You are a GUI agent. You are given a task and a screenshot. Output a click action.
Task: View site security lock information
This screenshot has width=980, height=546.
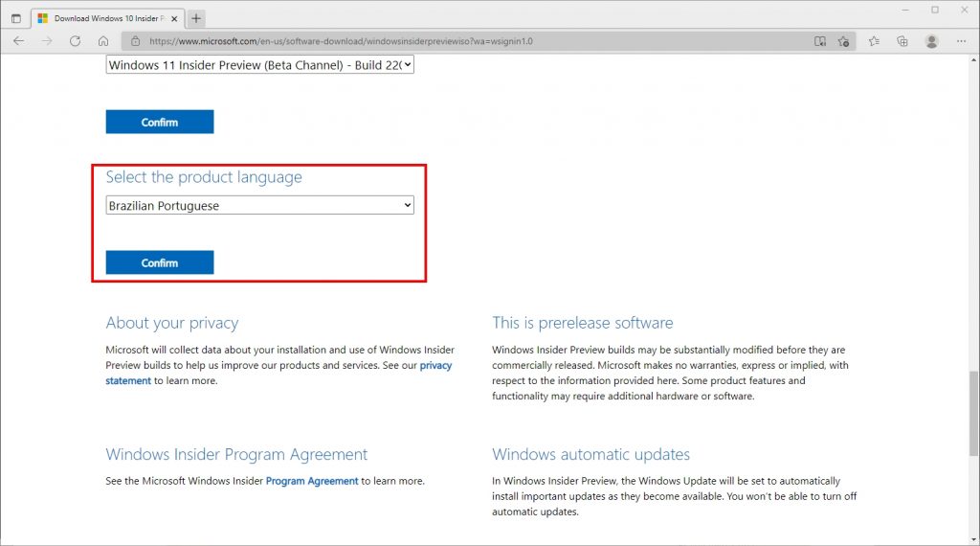135,41
